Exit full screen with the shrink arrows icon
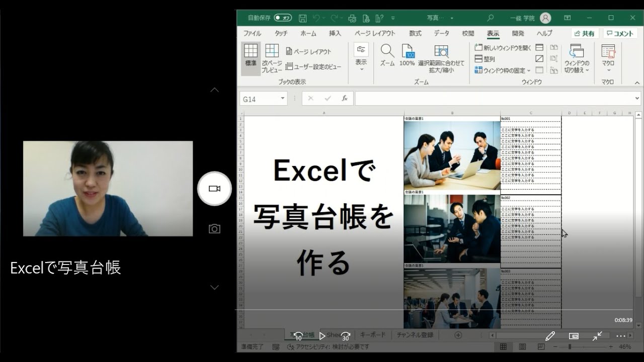Viewport: 644px width, 362px height. coord(597,336)
